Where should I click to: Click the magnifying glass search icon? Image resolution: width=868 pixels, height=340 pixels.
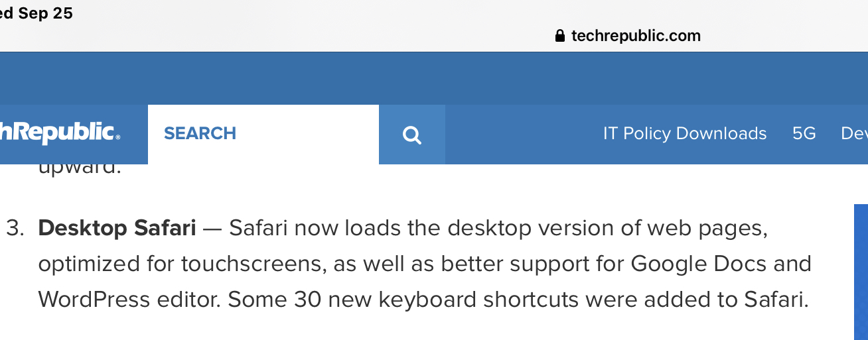tap(412, 135)
